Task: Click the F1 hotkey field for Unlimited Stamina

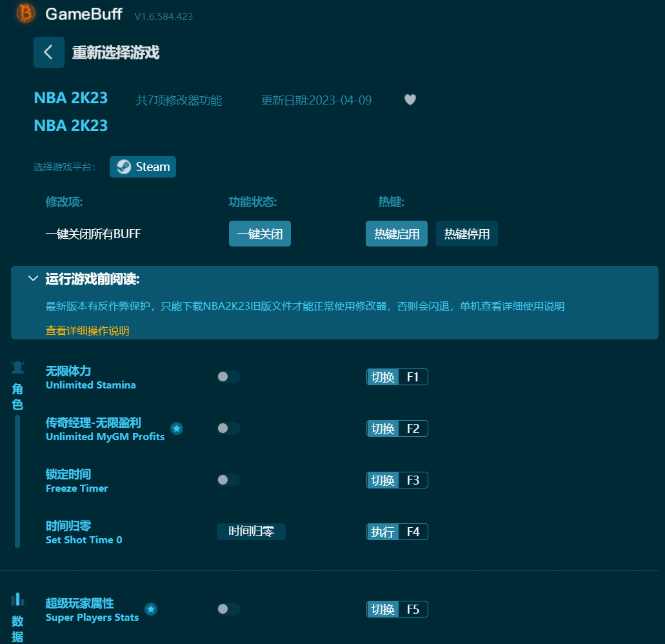Action: (413, 377)
